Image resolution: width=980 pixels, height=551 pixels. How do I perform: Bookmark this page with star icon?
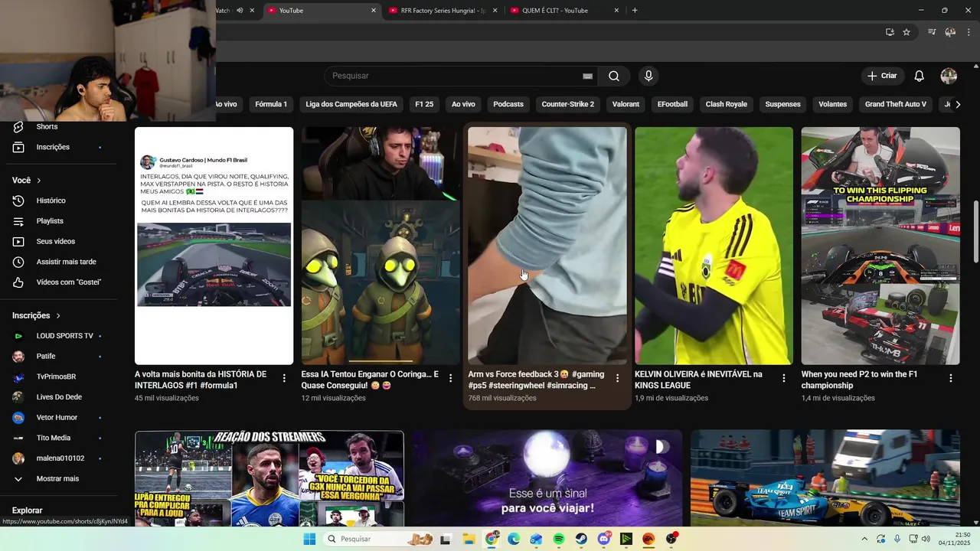[x=906, y=32]
